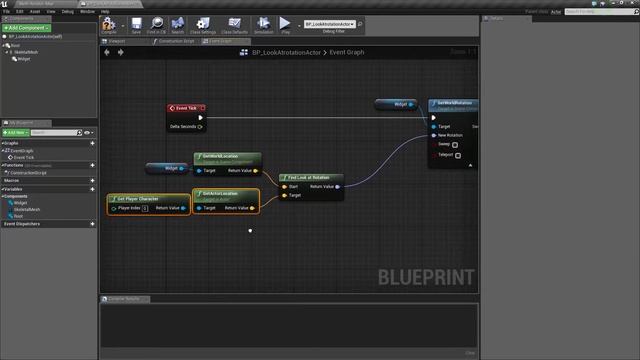
Task: Open the Add New dropdown in My Blueprint
Action: tap(16, 133)
